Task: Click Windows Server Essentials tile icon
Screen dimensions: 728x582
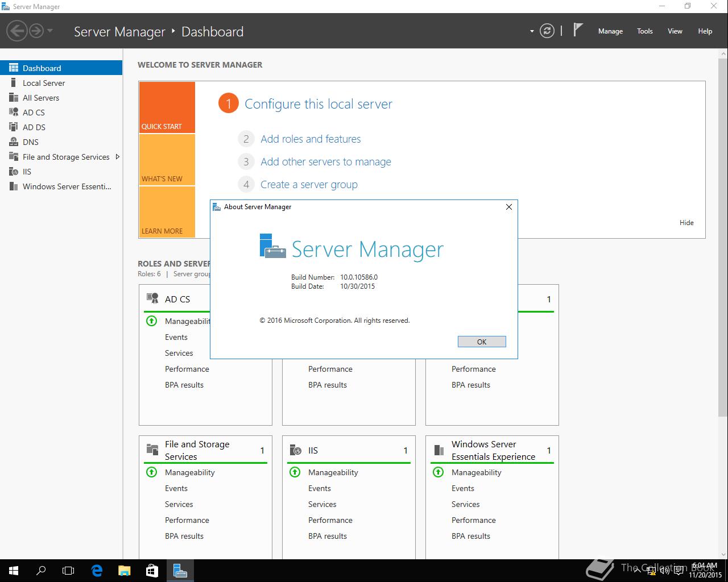Action: [439, 450]
